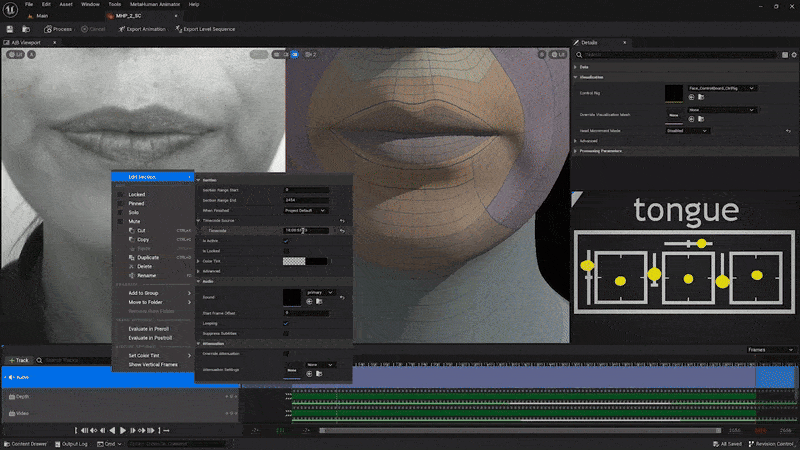Image resolution: width=800 pixels, height=450 pixels.
Task: Toggle the Is Active checkbox
Action: 286,241
